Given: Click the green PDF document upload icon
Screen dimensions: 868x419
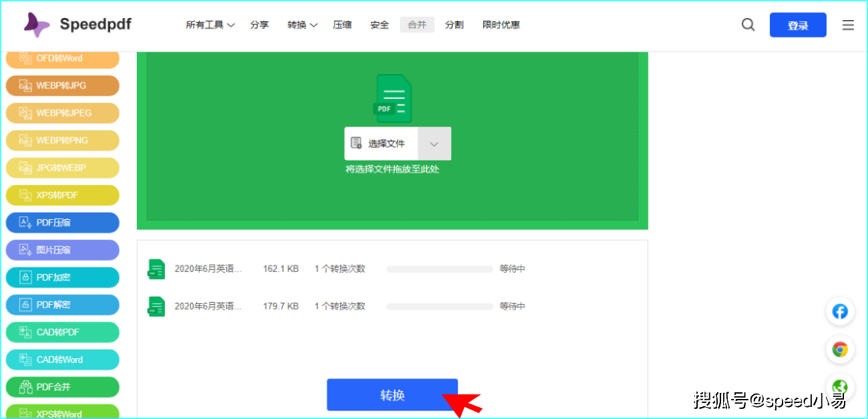Looking at the screenshot, I should pos(392,98).
